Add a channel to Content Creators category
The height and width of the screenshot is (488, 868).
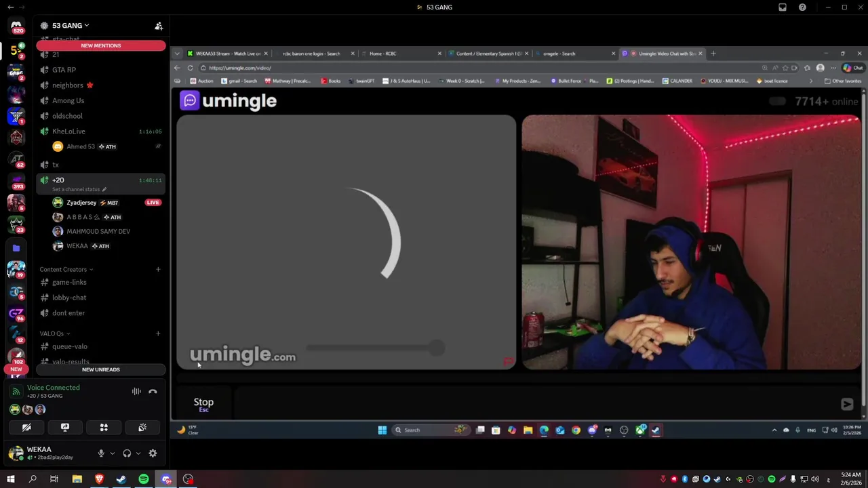(158, 269)
